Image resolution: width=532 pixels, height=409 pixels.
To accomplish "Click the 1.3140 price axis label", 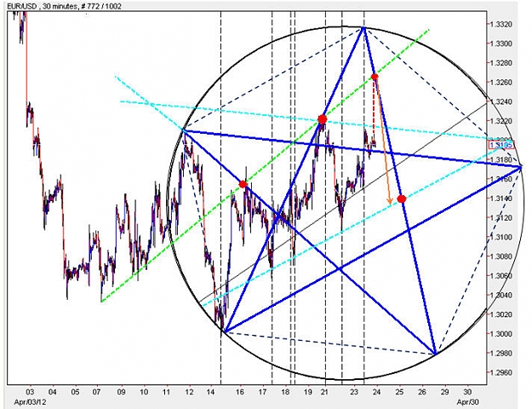I will (x=502, y=199).
